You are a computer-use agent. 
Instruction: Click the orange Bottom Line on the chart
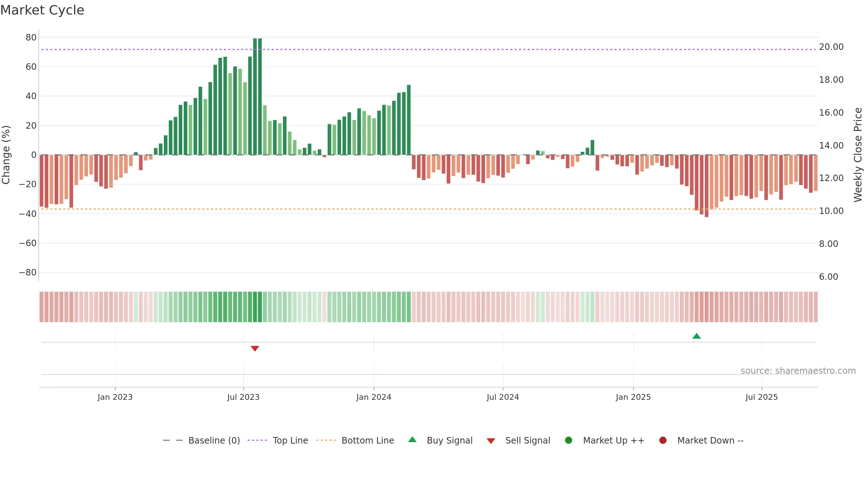pos(429,209)
